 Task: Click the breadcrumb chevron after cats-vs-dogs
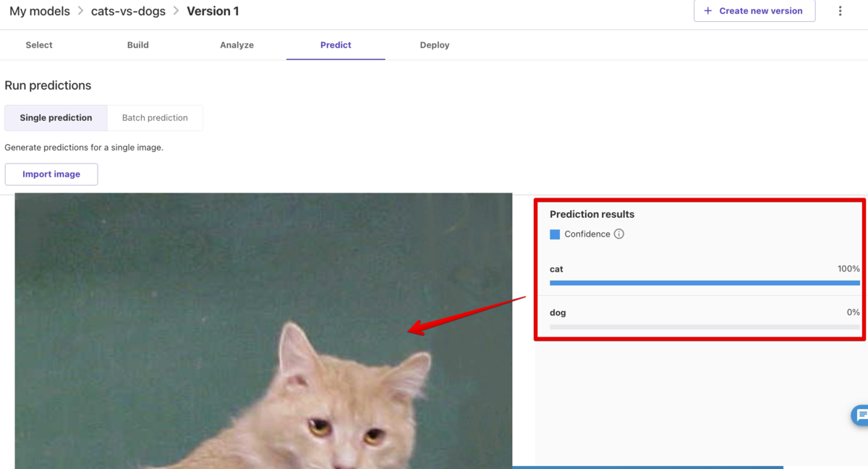tap(176, 12)
